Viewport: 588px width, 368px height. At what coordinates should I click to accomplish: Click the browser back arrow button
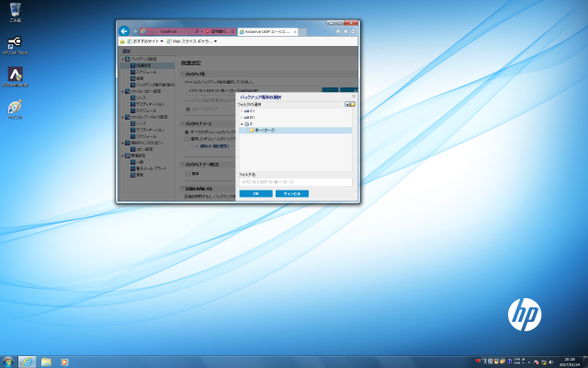click(124, 30)
